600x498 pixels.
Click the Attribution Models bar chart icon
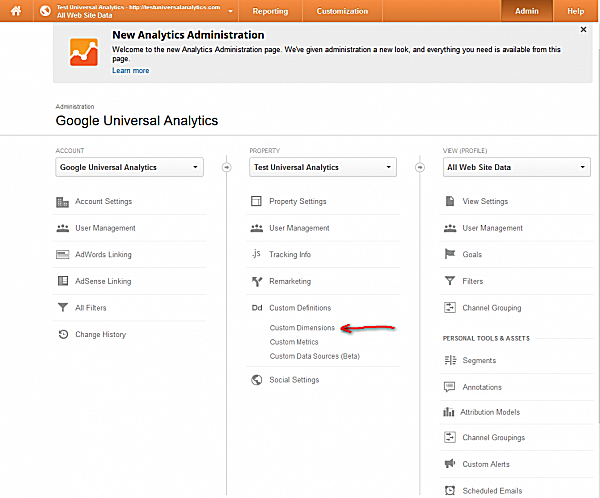tap(450, 412)
